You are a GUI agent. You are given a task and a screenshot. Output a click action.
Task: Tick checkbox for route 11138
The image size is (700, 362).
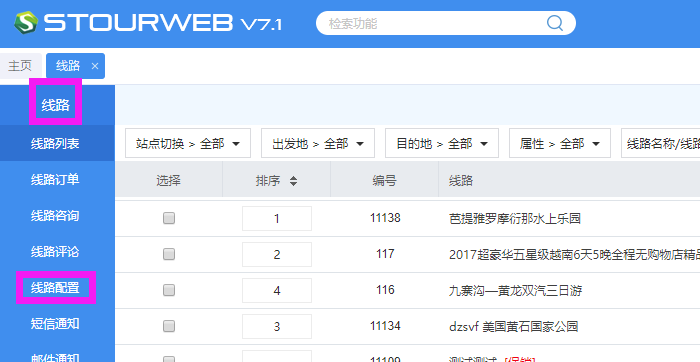tap(169, 218)
